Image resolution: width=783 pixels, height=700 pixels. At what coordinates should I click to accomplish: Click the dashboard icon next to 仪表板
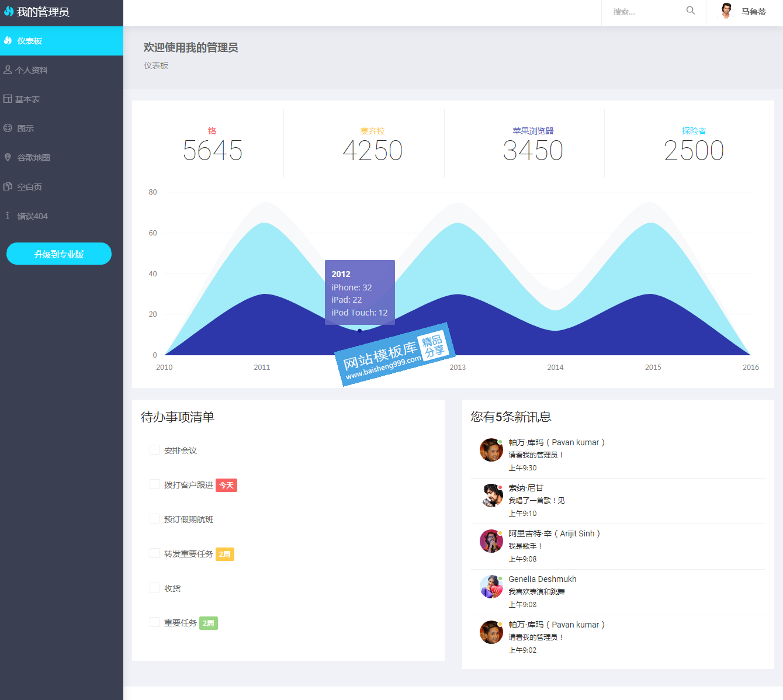[8, 40]
